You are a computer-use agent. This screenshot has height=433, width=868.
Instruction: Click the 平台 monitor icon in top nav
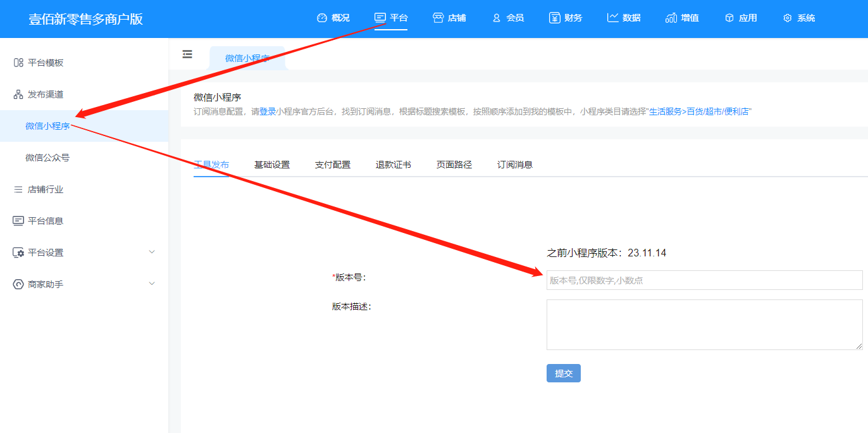pos(380,18)
